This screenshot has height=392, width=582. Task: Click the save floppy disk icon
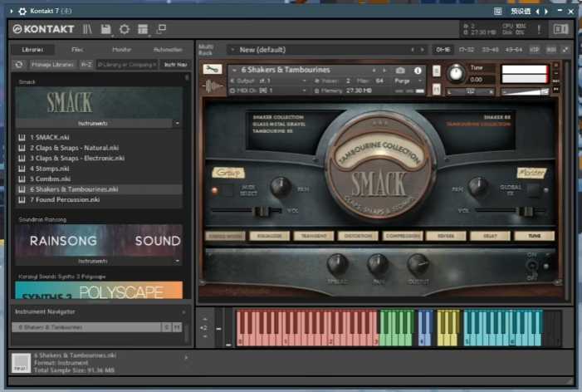click(x=106, y=29)
